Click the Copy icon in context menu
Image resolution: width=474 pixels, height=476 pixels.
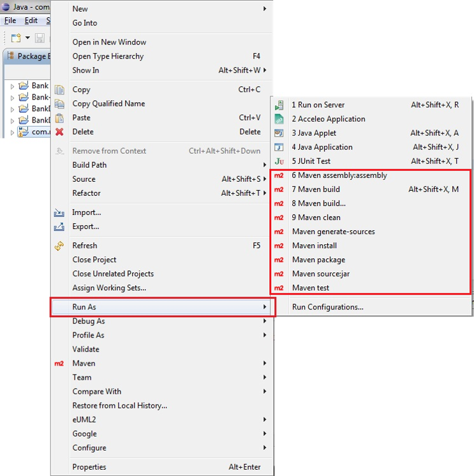(x=59, y=90)
